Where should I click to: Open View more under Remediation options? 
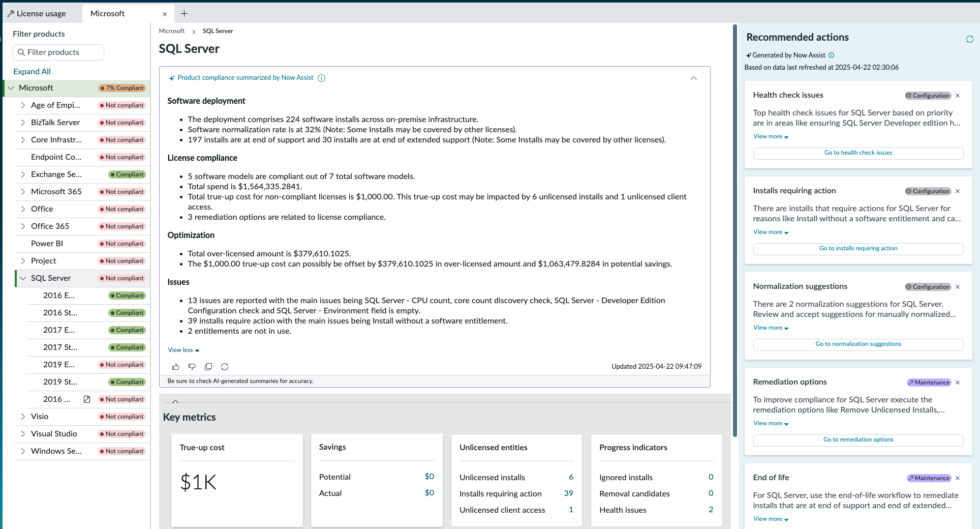click(771, 423)
